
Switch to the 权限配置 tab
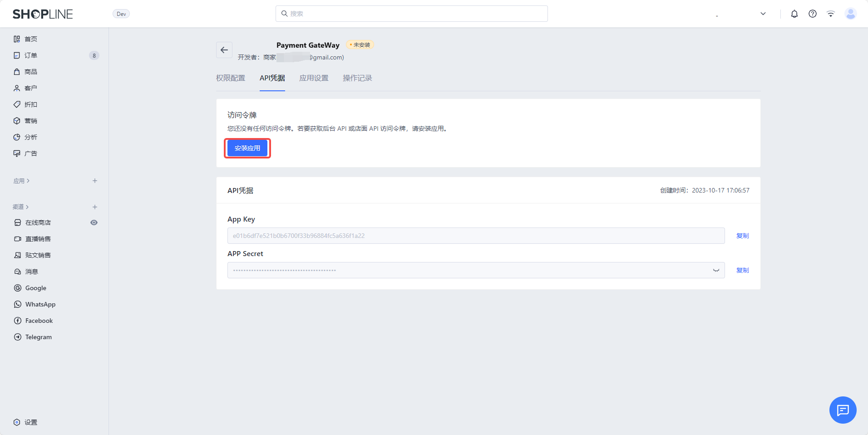[x=231, y=78]
